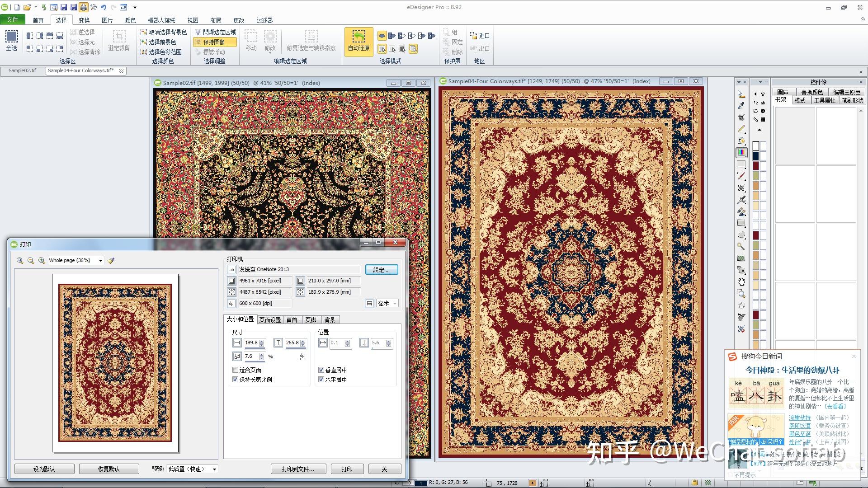The image size is (868, 488).
Task: Select the eyedropper tool in the toolbox
Action: [x=741, y=105]
